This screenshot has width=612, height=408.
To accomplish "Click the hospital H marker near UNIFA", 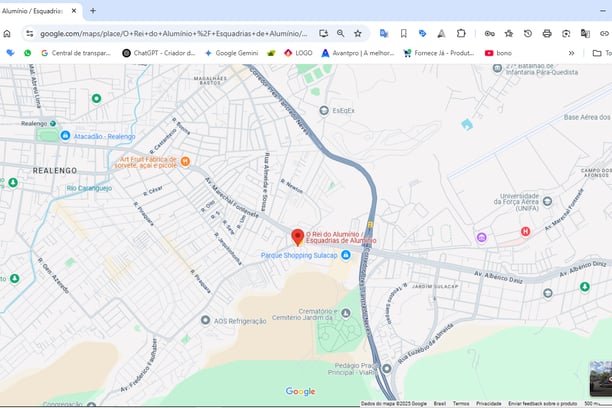I will [x=525, y=232].
